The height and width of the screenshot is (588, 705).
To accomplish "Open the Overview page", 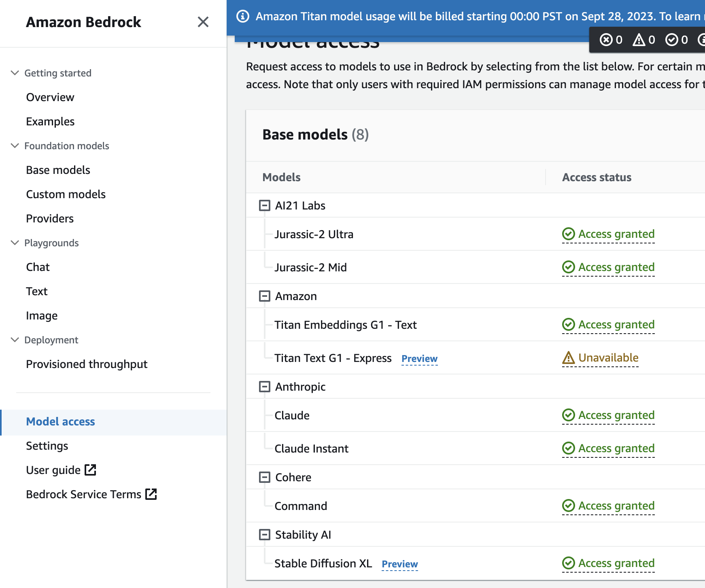I will coord(50,97).
